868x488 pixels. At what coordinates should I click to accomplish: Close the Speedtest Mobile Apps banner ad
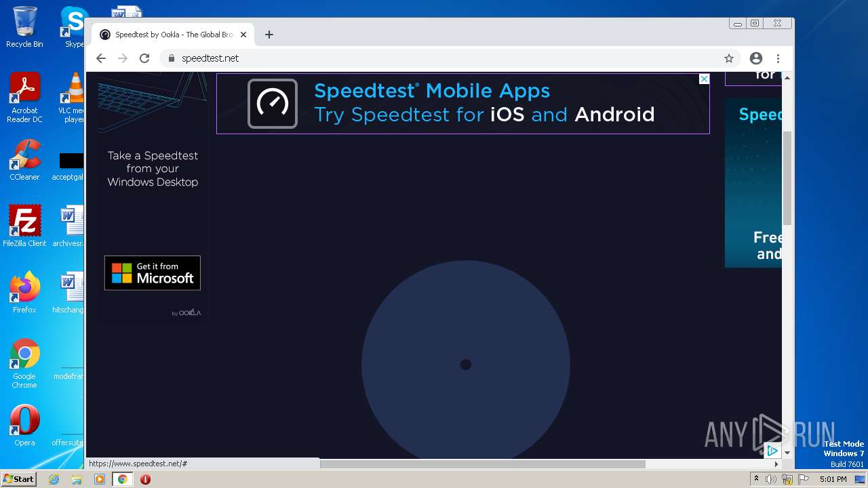pyautogui.click(x=704, y=79)
